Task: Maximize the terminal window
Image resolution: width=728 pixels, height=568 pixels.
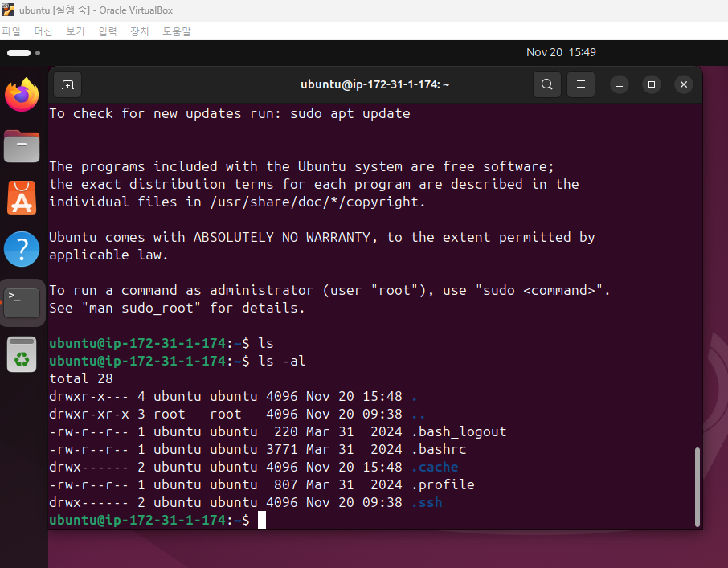Action: (652, 84)
